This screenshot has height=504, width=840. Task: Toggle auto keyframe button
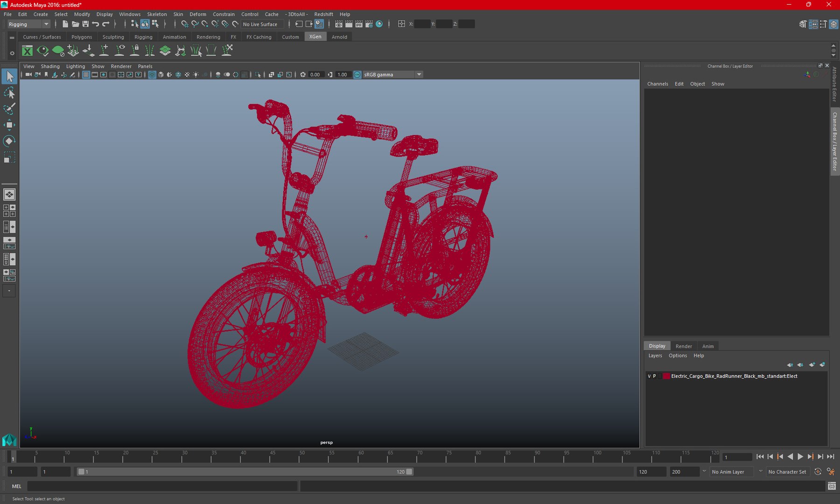pos(818,472)
